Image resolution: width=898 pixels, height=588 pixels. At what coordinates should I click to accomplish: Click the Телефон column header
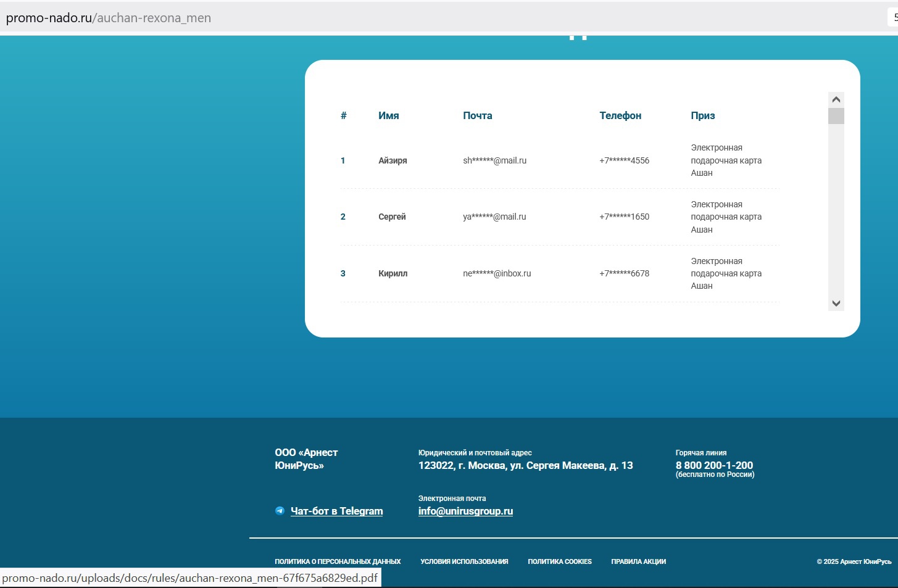click(620, 115)
